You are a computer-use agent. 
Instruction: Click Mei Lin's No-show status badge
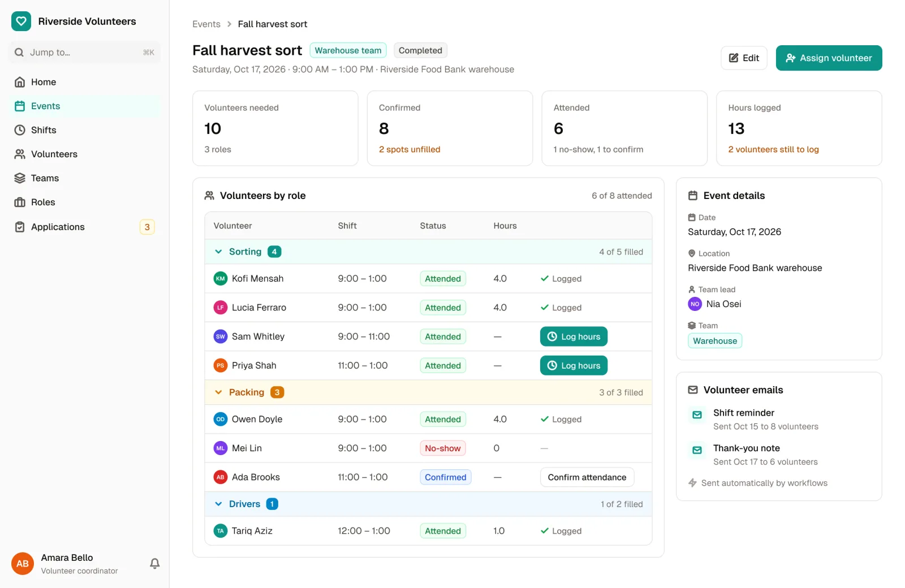[x=443, y=448]
